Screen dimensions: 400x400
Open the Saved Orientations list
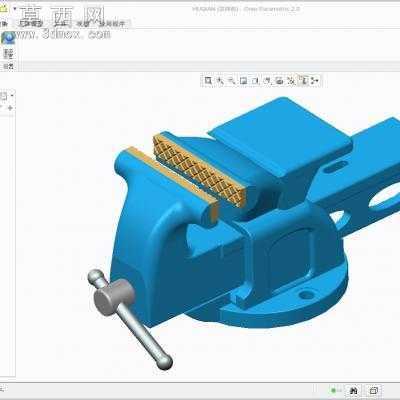tap(267, 81)
